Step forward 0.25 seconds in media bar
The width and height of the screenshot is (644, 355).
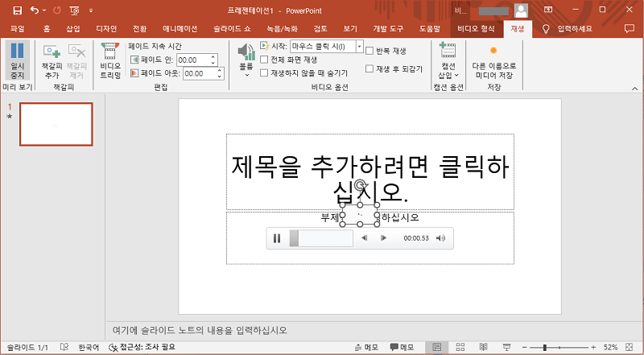click(384, 238)
